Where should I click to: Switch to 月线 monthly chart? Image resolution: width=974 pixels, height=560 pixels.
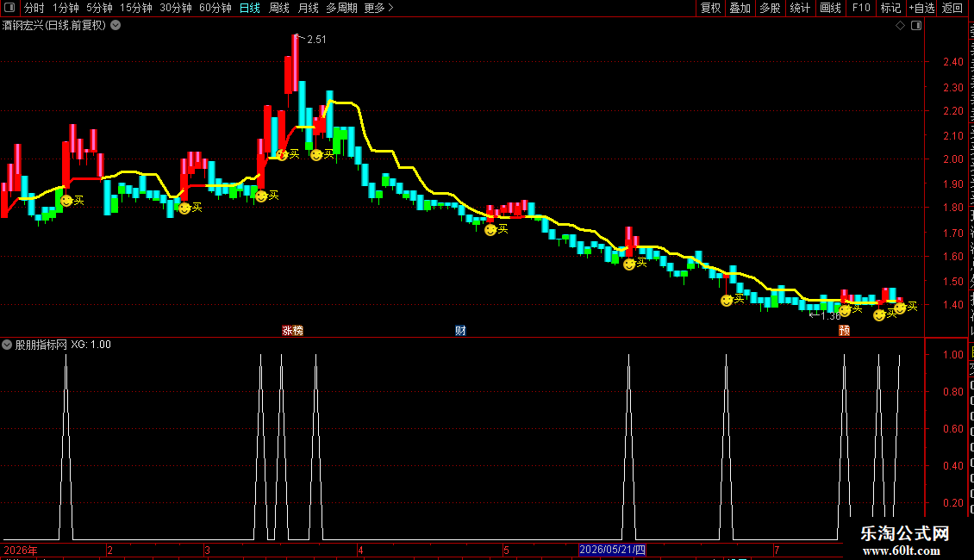click(308, 8)
